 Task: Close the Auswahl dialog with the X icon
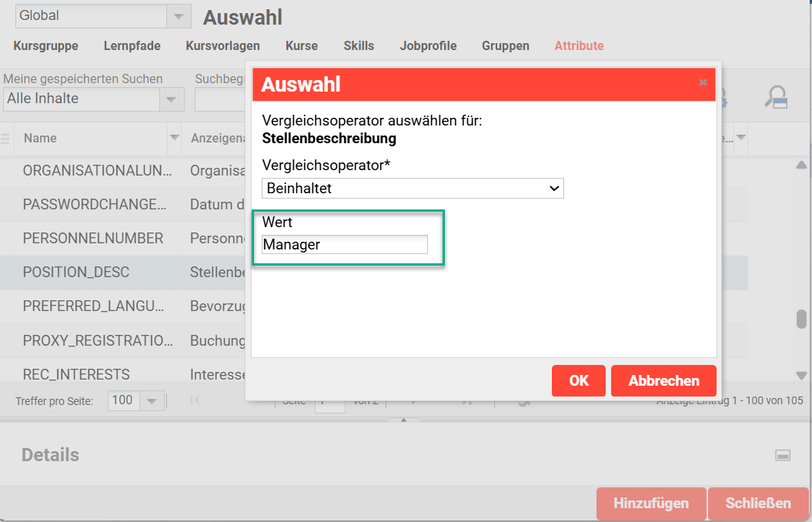(x=703, y=82)
